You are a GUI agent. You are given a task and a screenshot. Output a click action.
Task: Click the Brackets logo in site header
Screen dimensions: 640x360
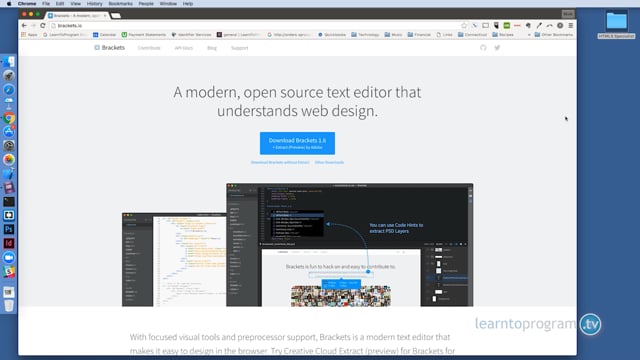[109, 48]
